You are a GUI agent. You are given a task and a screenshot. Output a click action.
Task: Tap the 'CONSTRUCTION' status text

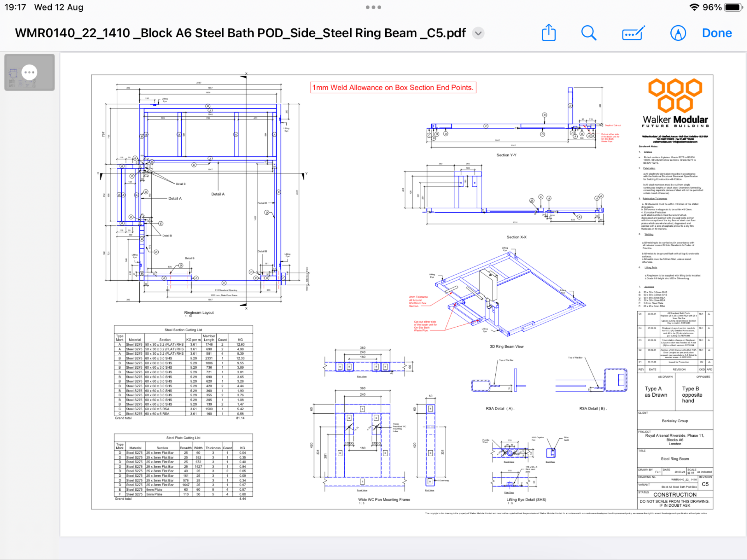coord(675,495)
